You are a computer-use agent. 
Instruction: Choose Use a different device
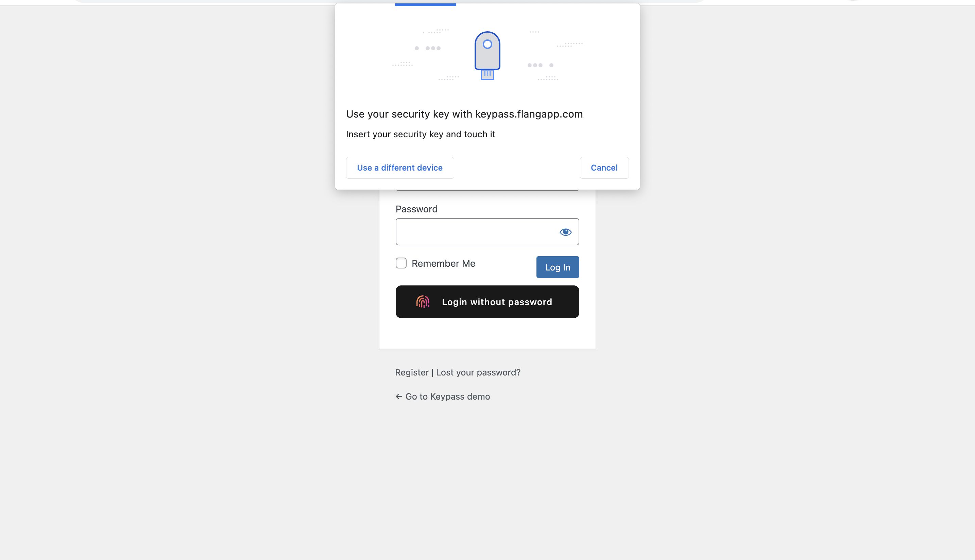coord(400,168)
